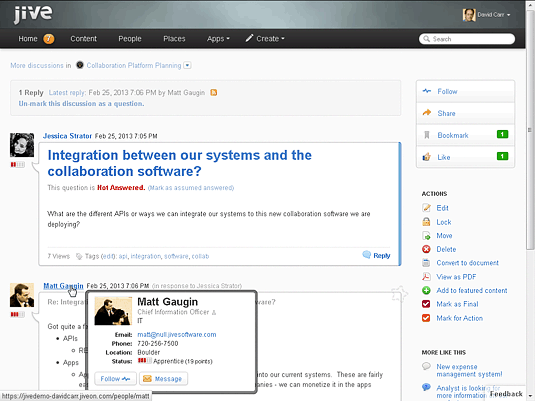Click the green Like count badge

point(502,156)
